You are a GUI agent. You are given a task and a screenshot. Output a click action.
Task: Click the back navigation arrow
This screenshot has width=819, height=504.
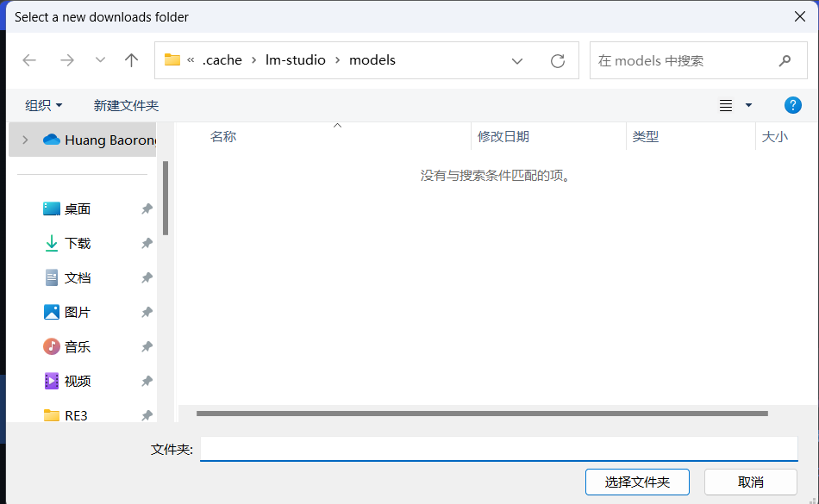click(x=28, y=60)
